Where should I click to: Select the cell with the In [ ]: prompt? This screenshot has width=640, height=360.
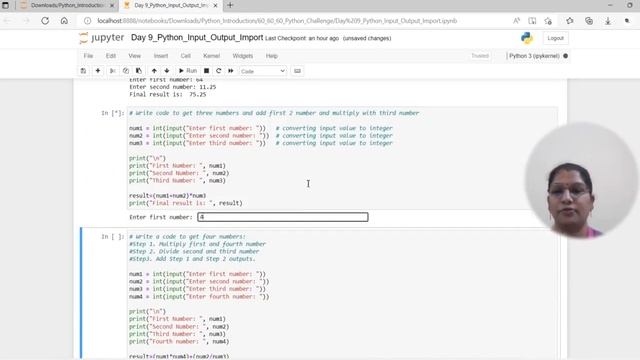click(112, 236)
